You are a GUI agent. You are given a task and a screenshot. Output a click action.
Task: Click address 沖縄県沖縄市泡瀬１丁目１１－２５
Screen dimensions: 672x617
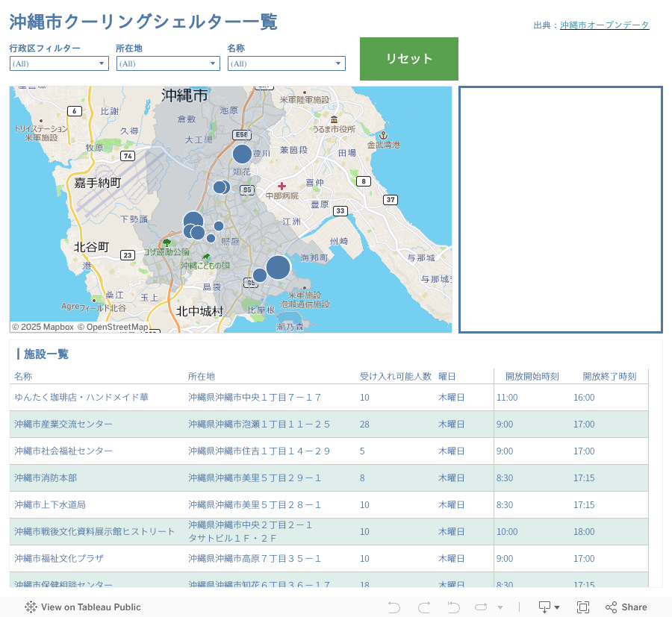coord(259,425)
